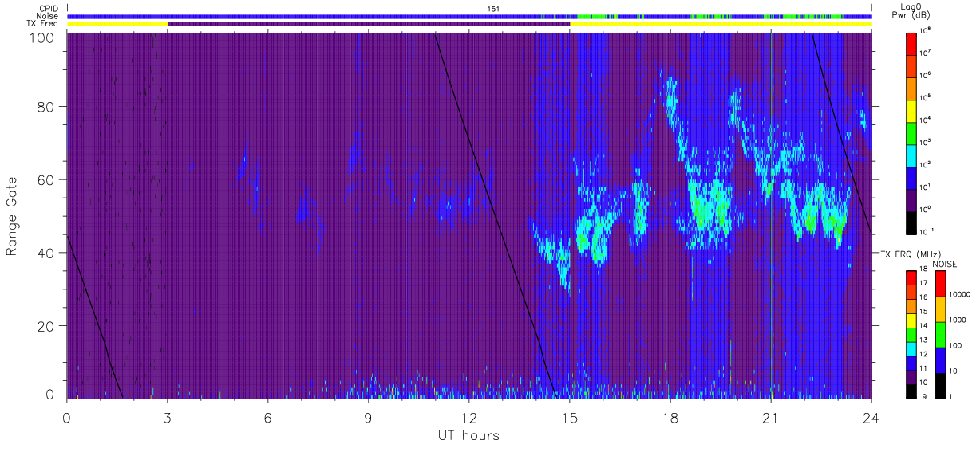This screenshot has height=452, width=980.
Task: Click the cyan swatch in the Lag0 Pwr colorbar
Action: [911, 155]
